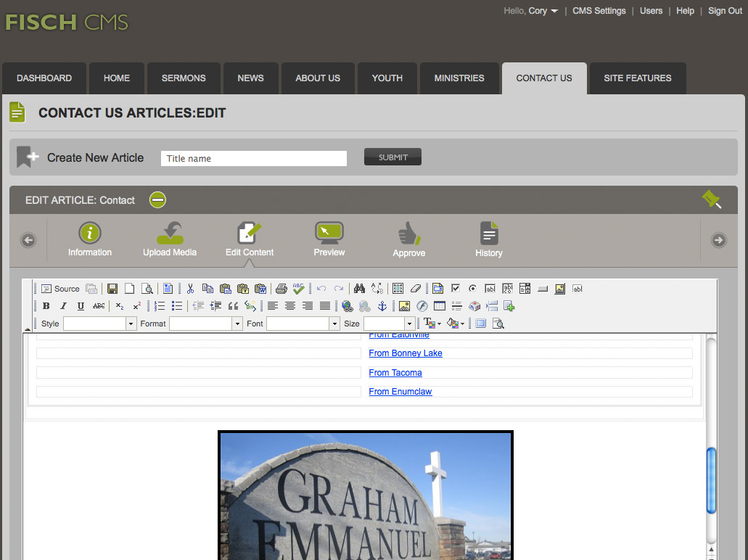Screen dimensions: 748x560
Task: Insert a horizontal line
Action: (456, 306)
